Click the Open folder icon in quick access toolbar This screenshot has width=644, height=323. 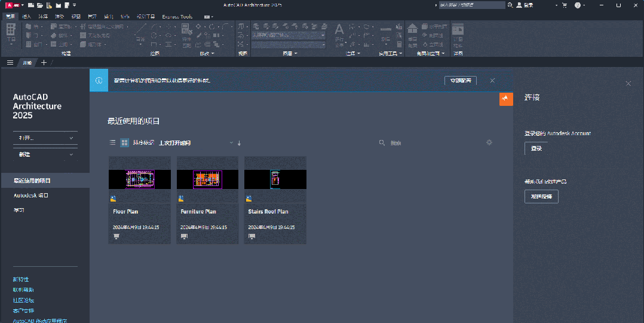pos(40,5)
